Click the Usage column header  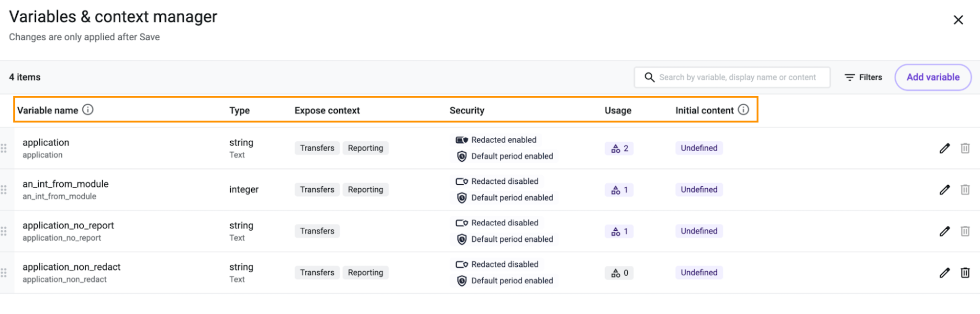click(618, 110)
